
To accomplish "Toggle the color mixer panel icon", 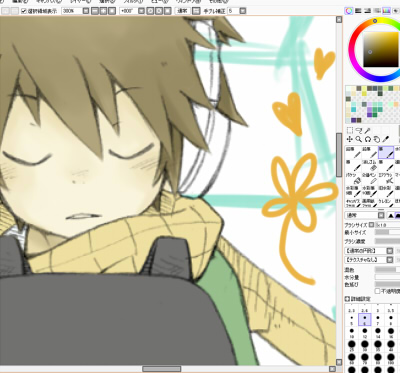I will click(377, 11).
